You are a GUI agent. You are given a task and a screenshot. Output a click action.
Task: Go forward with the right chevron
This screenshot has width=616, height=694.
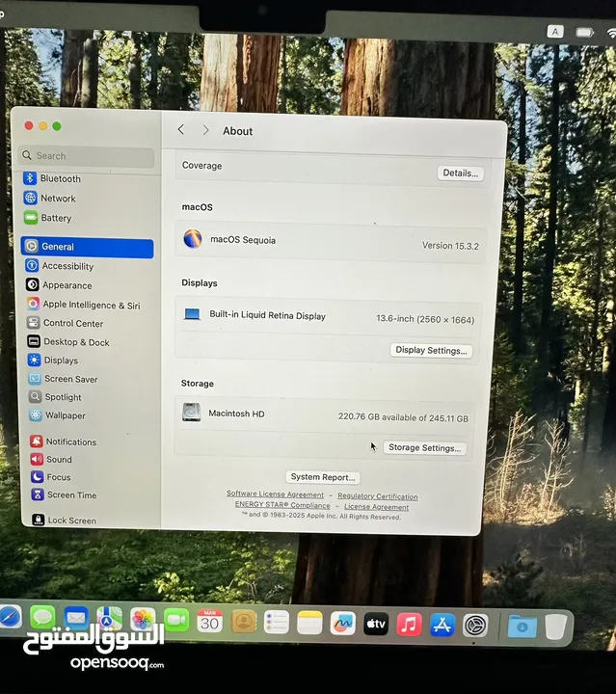205,130
